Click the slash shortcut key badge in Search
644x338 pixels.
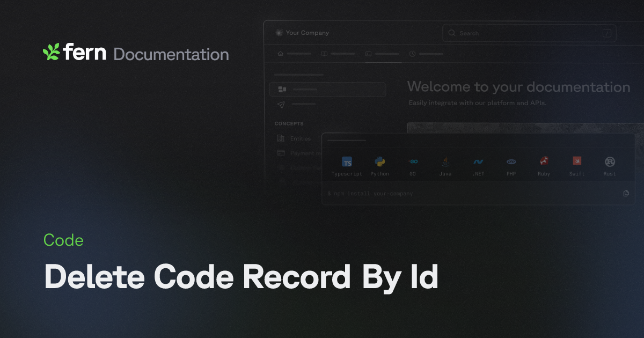coord(607,33)
